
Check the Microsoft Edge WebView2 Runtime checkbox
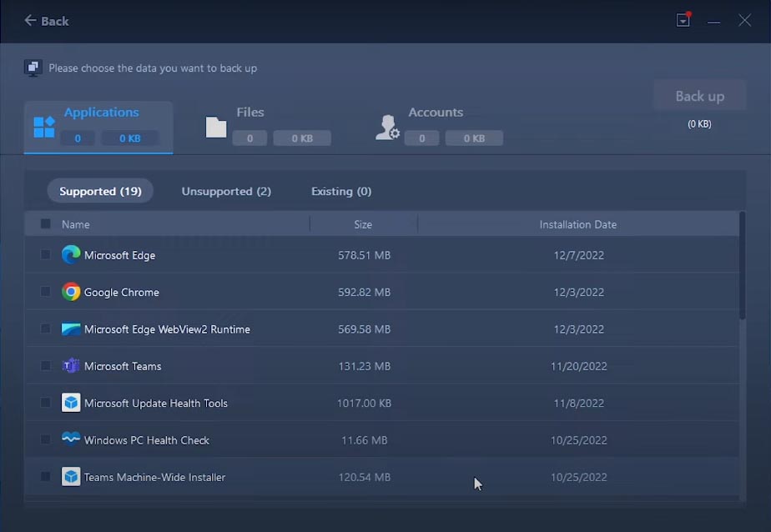45,329
